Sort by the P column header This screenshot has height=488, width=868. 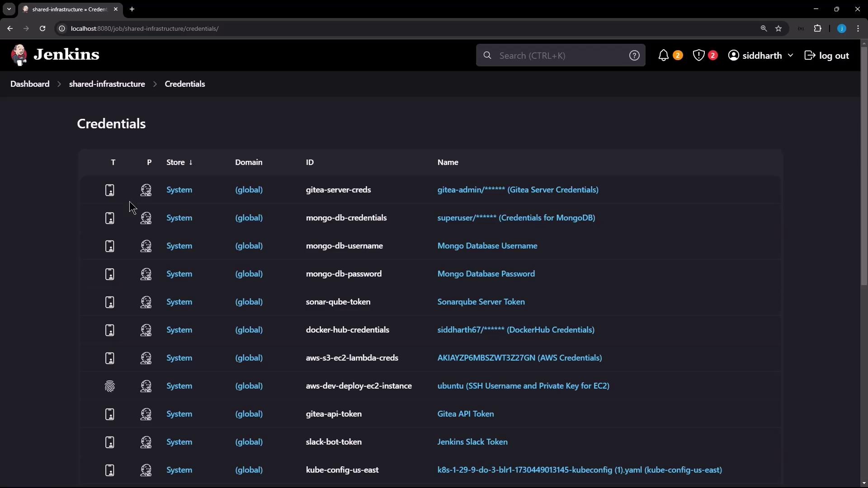point(149,162)
